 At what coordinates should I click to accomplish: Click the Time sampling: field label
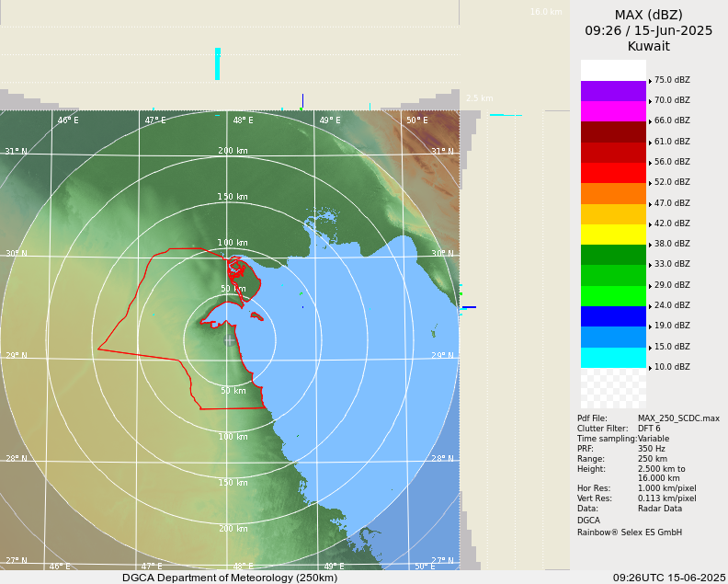(607, 439)
